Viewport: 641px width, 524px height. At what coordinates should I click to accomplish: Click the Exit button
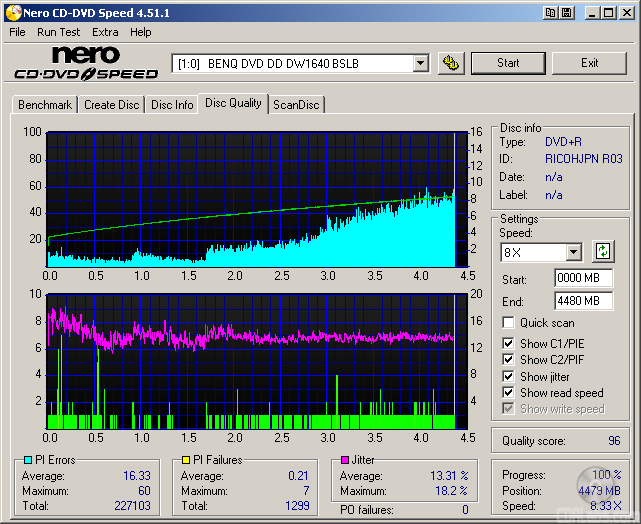pos(589,63)
